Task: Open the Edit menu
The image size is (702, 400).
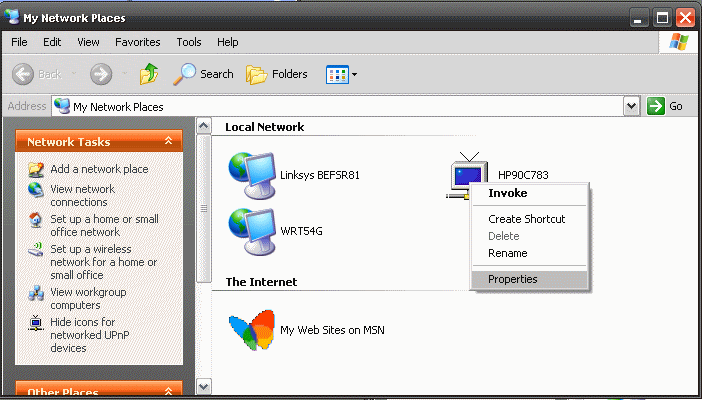Action: (52, 42)
